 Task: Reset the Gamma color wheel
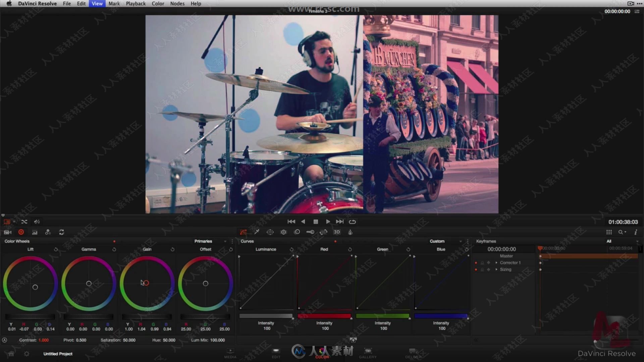point(114,249)
